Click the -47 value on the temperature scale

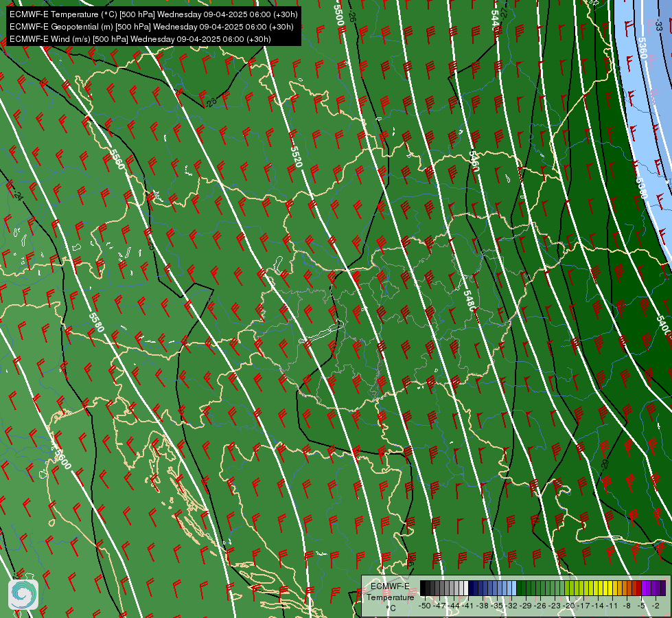point(439,606)
